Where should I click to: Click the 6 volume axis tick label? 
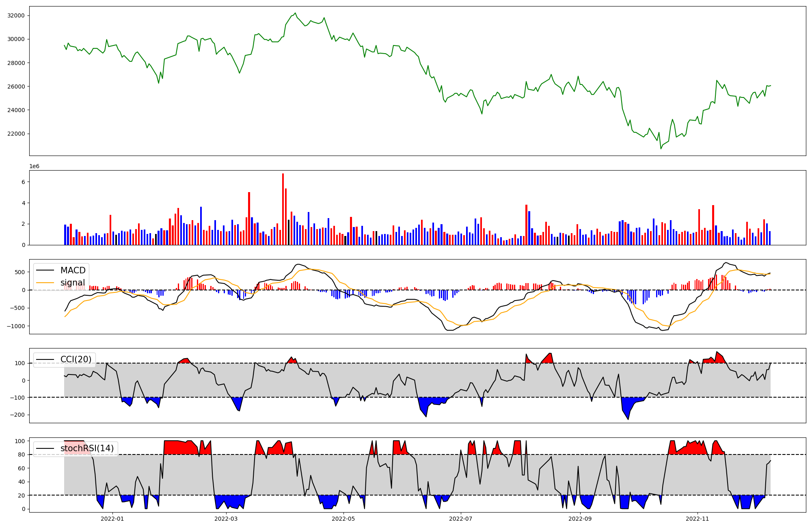point(23,182)
